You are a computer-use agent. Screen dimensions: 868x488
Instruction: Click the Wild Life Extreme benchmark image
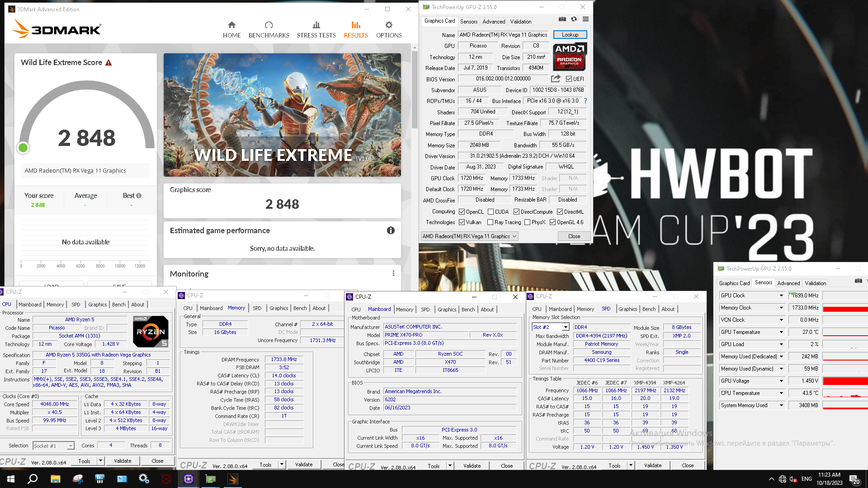[282, 115]
